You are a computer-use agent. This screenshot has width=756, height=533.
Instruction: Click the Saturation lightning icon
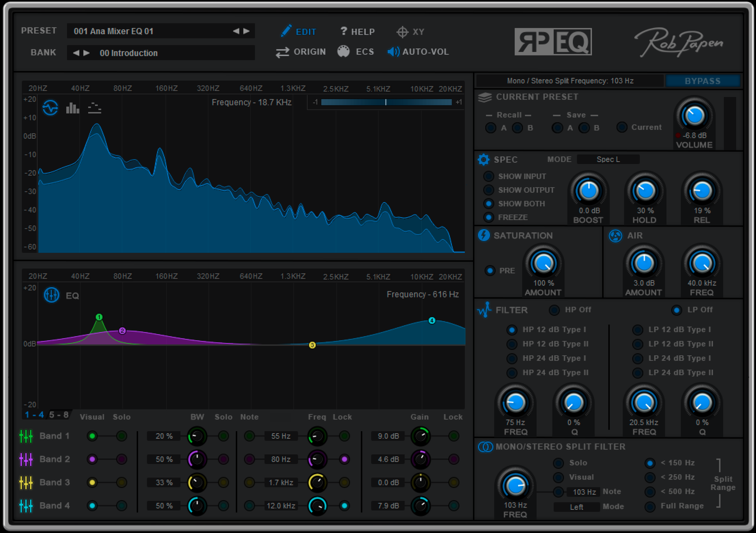(484, 236)
